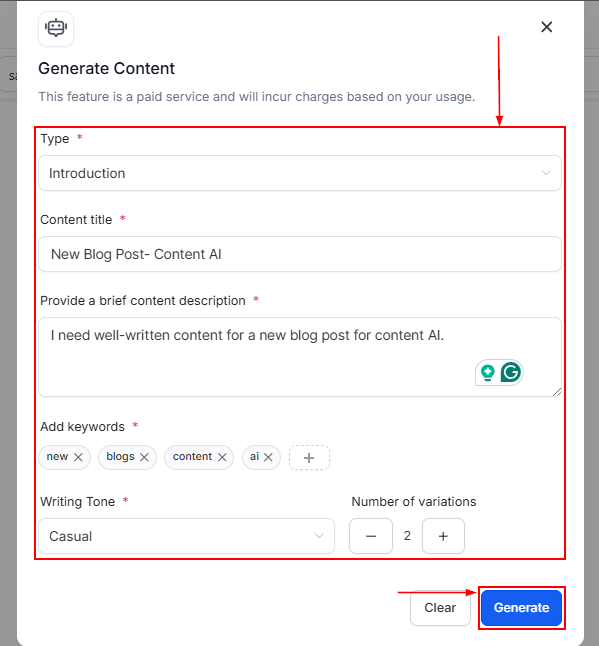
Task: Remove the 'new' keyword tag
Action: tap(78, 457)
